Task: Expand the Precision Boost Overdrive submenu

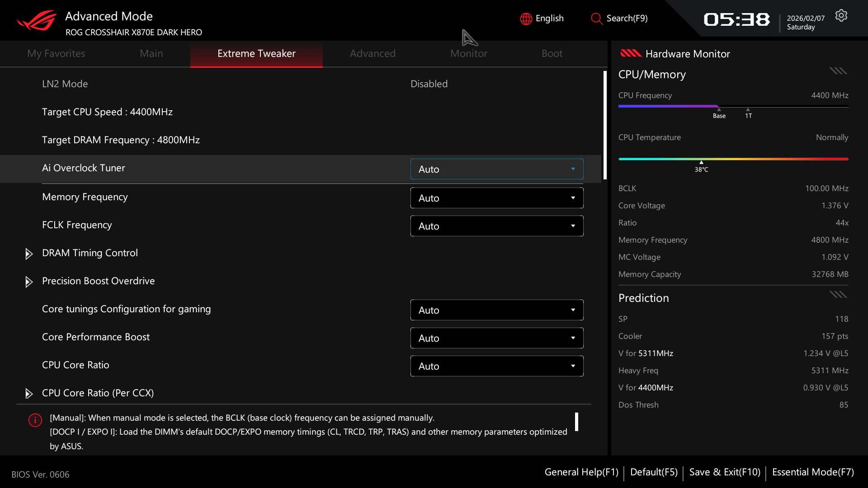Action: point(98,281)
